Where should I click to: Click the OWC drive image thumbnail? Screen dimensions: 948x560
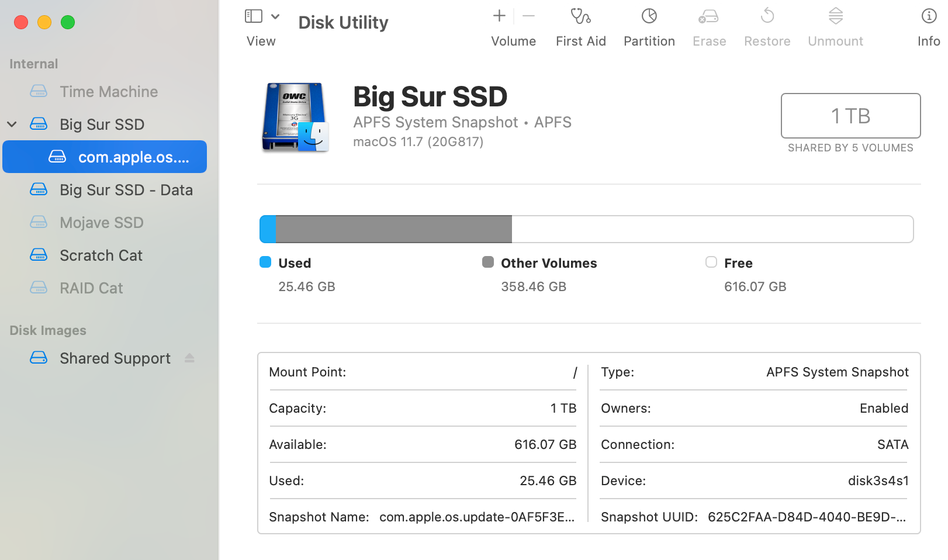pos(295,117)
